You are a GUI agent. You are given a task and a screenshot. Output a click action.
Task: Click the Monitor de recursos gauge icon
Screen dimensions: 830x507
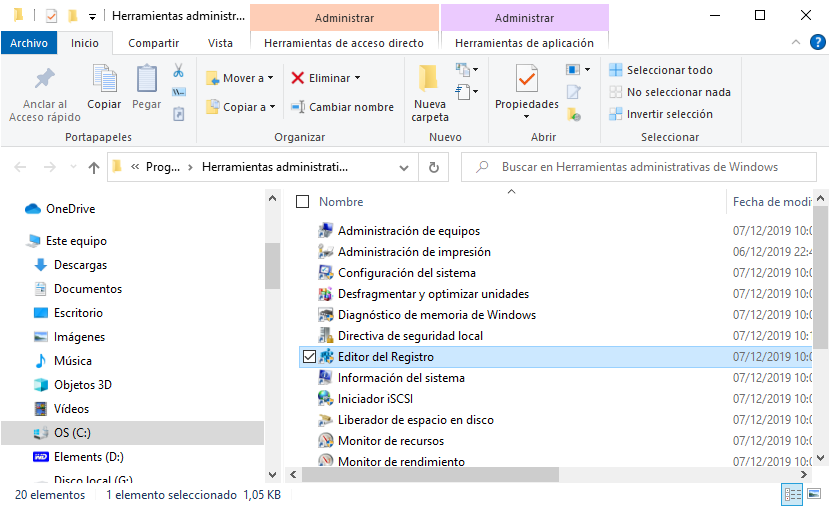(325, 440)
